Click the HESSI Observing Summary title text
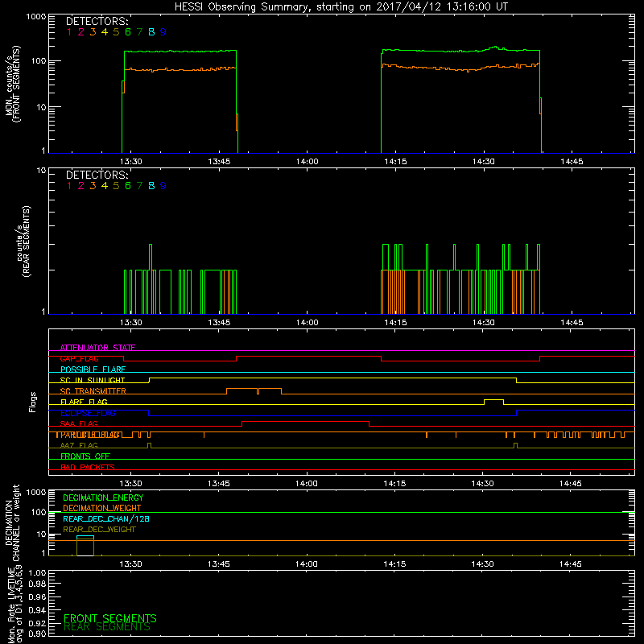The image size is (644, 644). tap(341, 7)
